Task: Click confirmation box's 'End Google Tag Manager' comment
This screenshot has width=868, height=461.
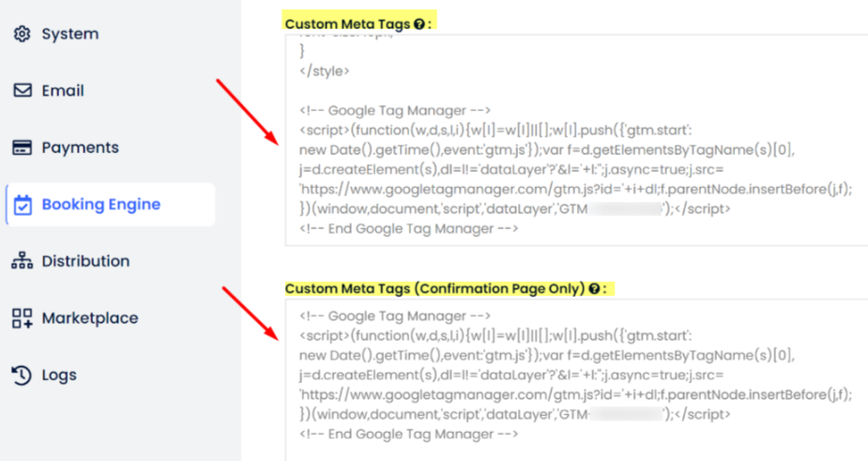Action: point(408,435)
